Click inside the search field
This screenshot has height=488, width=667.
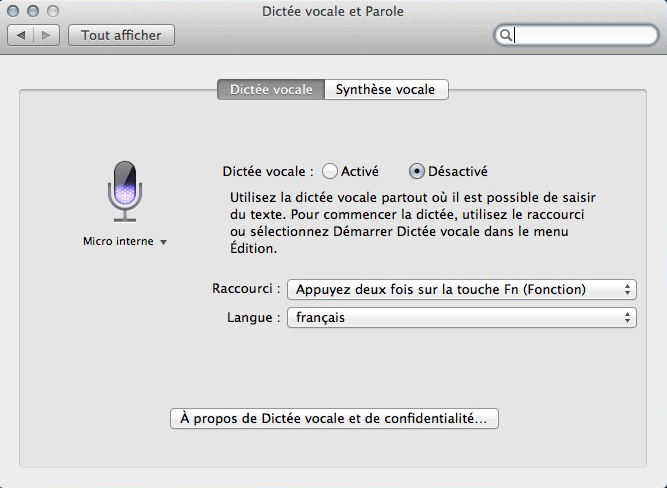pyautogui.click(x=582, y=35)
